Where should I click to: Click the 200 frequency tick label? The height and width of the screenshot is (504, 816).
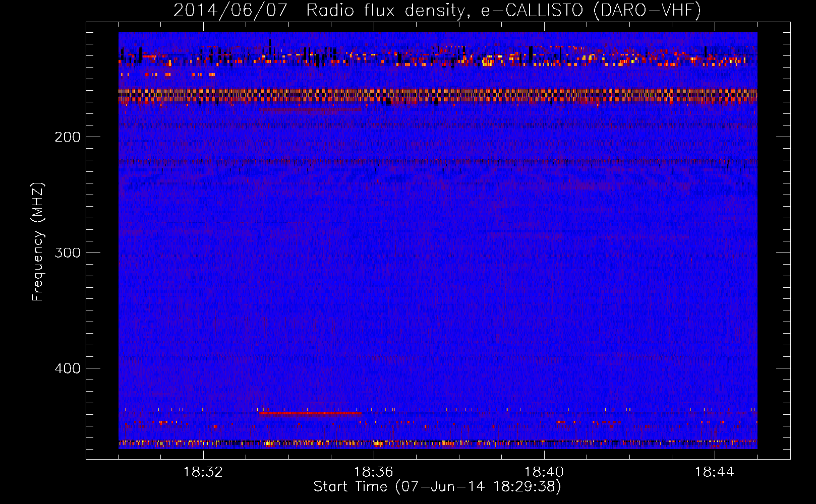pos(68,137)
